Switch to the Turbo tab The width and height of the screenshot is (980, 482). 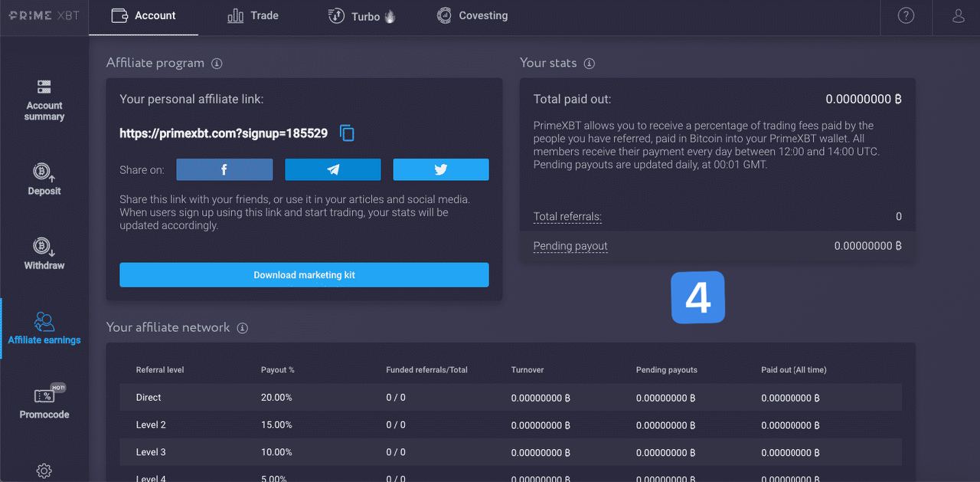coord(361,16)
